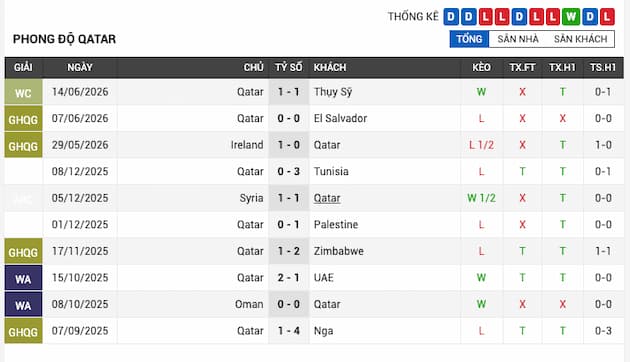Click the KÈO column header
Image resolution: width=630 pixels, height=362 pixels.
point(481,67)
